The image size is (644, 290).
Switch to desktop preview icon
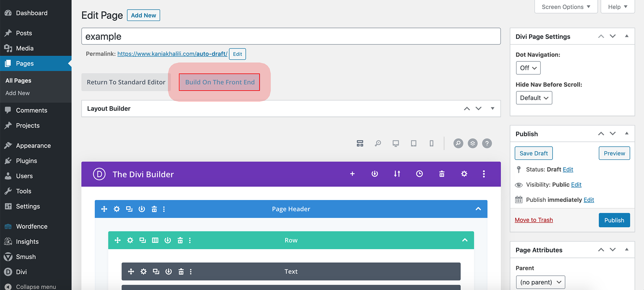[396, 143]
